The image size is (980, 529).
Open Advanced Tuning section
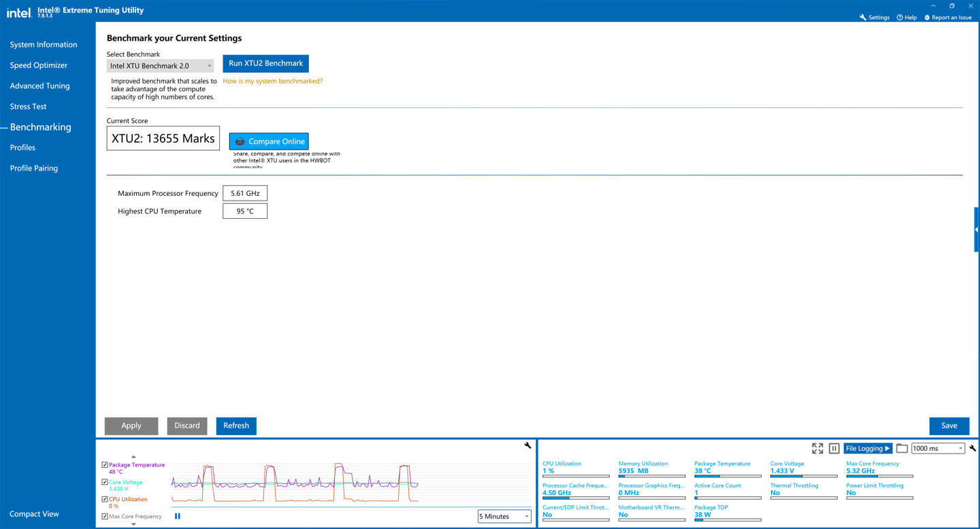pyautogui.click(x=39, y=86)
